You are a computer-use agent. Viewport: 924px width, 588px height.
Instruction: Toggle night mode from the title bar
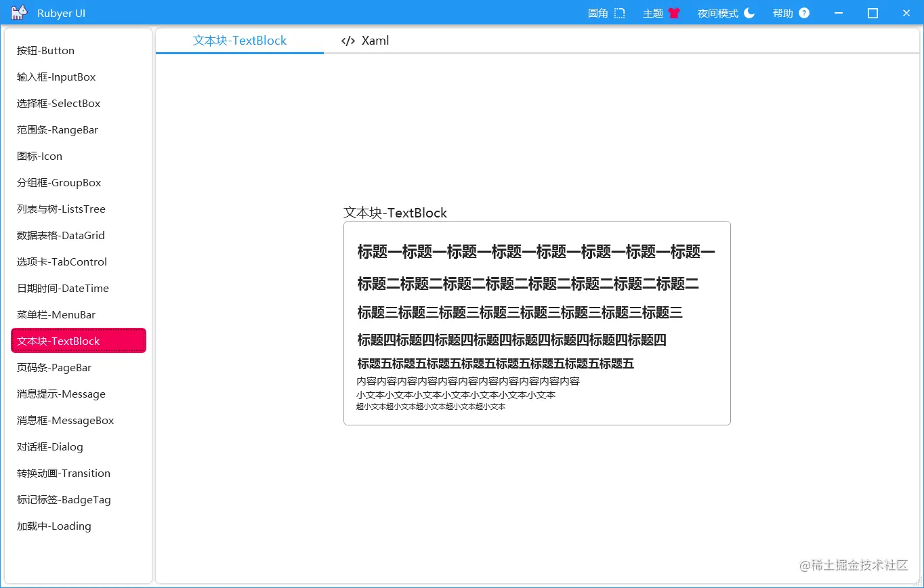tap(725, 12)
